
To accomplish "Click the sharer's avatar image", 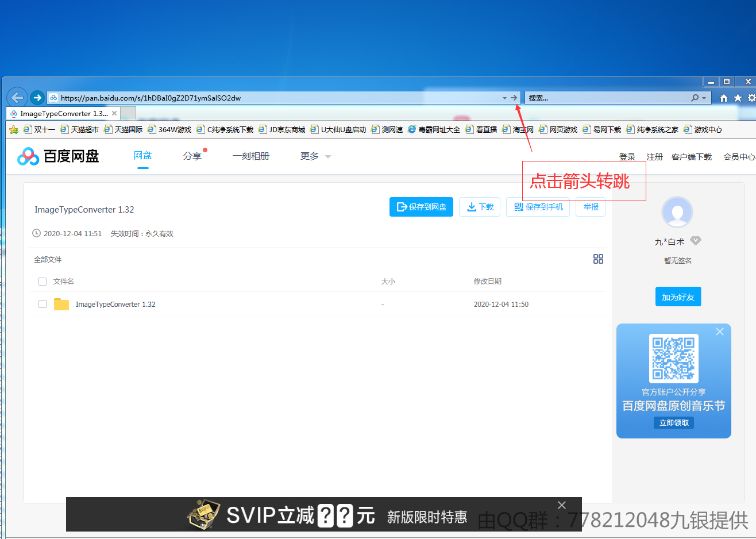I will pyautogui.click(x=677, y=212).
